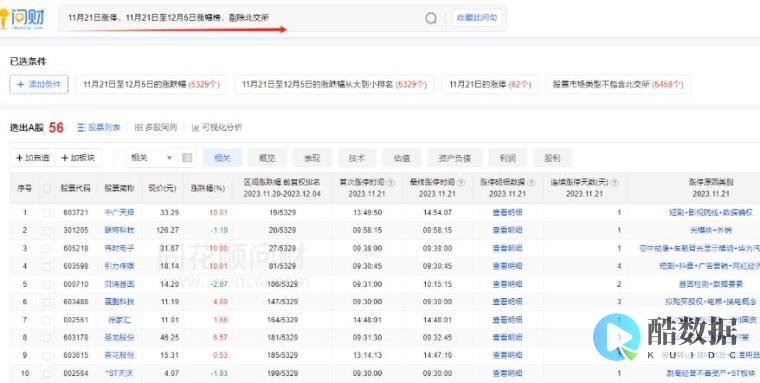This screenshot has width=760, height=383.
Task: Click 基因检测+数据要素 reason link
Action: 711,284
